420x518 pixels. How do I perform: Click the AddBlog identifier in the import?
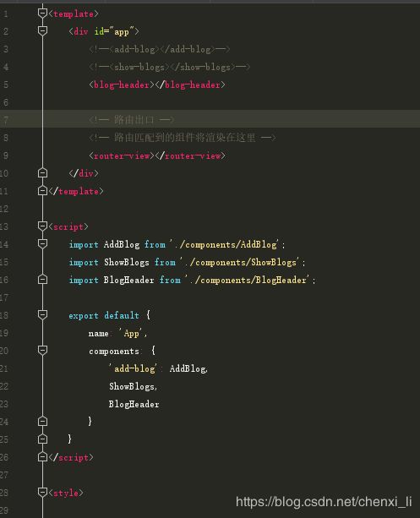[122, 244]
